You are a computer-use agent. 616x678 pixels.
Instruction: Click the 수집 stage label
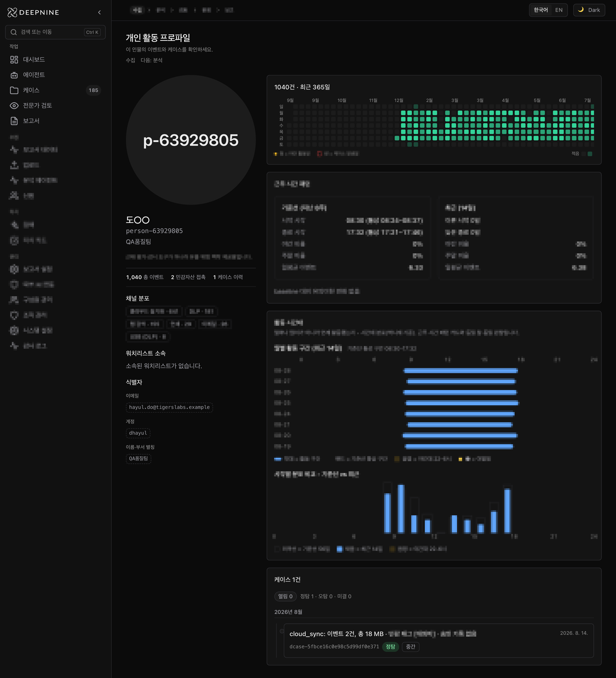click(x=131, y=60)
